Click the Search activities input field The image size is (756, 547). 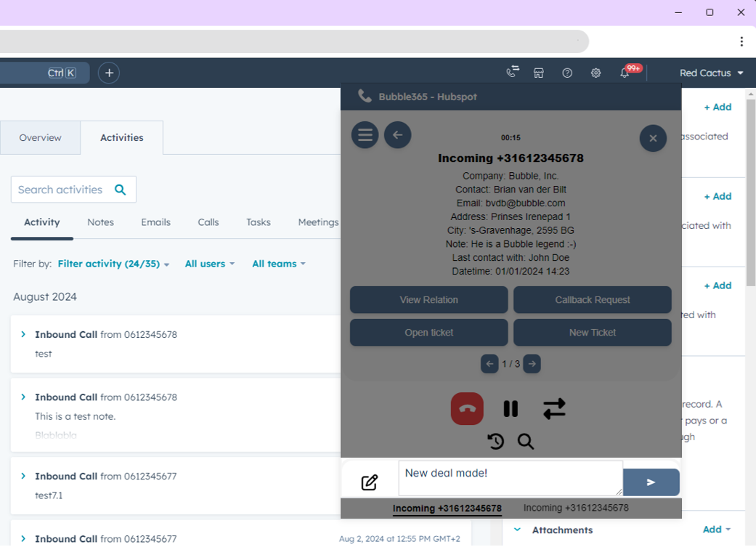[x=61, y=190]
